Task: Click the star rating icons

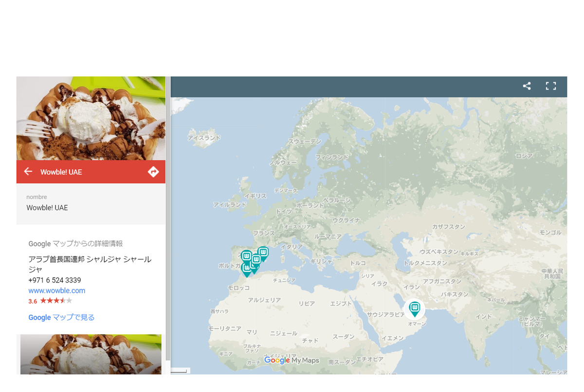Action: pos(56,301)
